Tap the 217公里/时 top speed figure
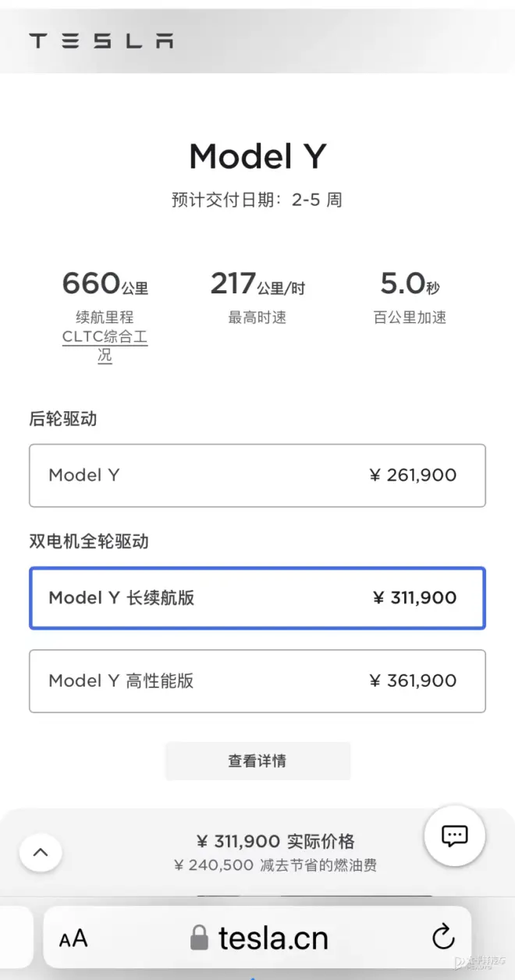The width and height of the screenshot is (515, 980). 257,284
